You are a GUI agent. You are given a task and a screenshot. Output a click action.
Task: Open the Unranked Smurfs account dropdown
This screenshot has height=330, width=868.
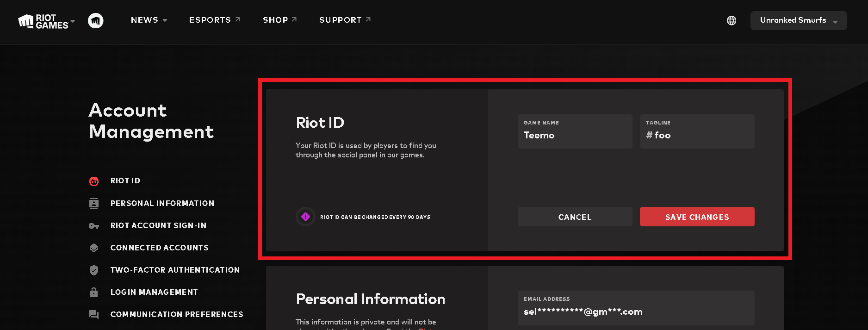click(799, 20)
